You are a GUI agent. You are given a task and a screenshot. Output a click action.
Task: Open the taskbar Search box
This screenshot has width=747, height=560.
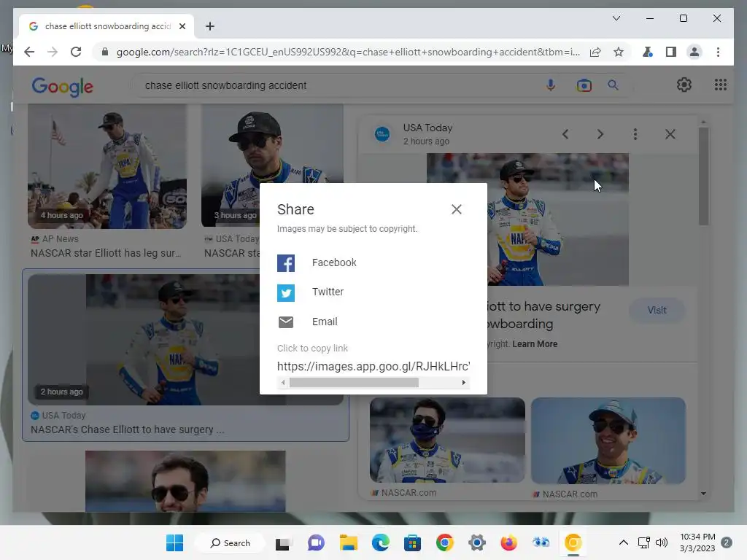click(x=231, y=542)
